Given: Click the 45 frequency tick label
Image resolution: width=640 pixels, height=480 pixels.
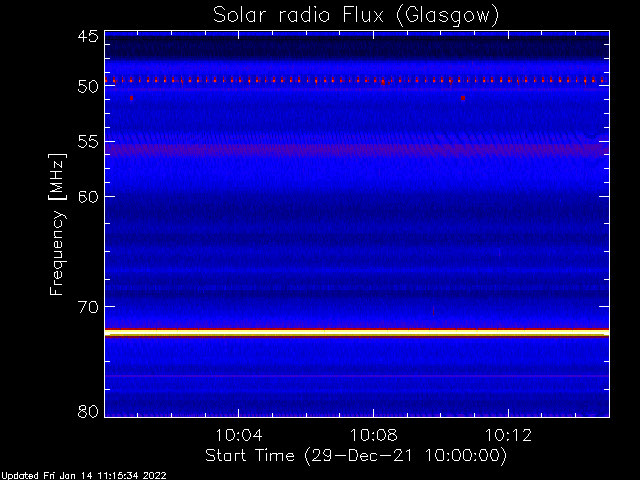Looking at the screenshot, I should (88, 37).
